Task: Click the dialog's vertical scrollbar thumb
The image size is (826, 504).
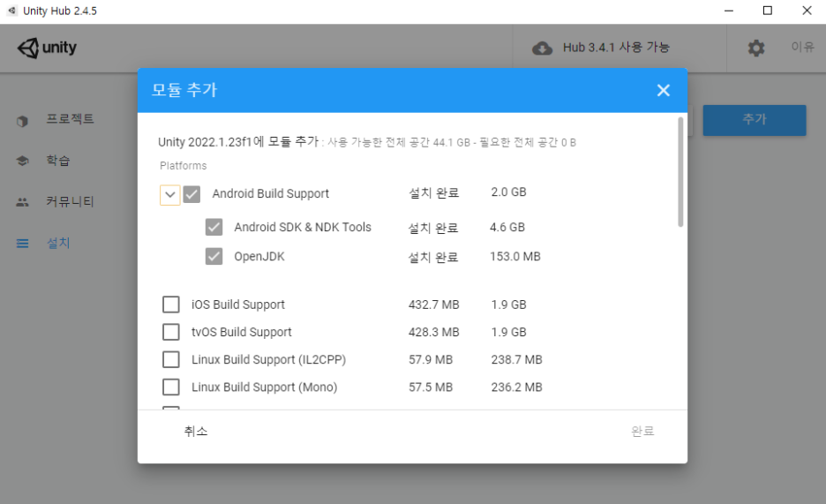Action: coord(680,172)
